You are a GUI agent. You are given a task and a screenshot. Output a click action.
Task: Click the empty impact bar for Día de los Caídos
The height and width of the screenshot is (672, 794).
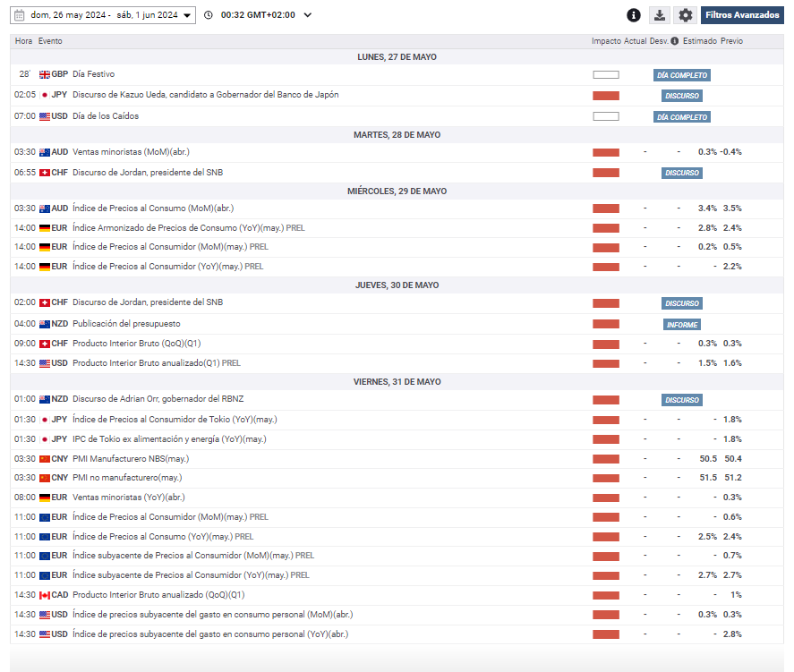point(606,116)
